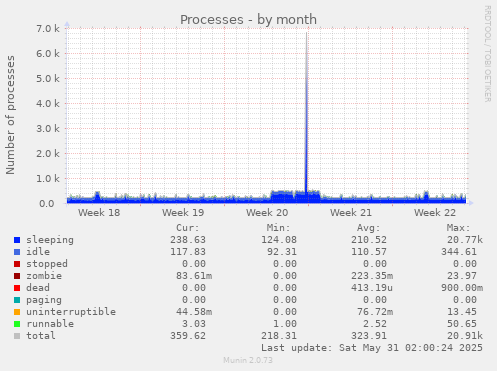Click the '3.0 k' y-axis label
The height and width of the screenshot is (371, 497).
[48, 129]
